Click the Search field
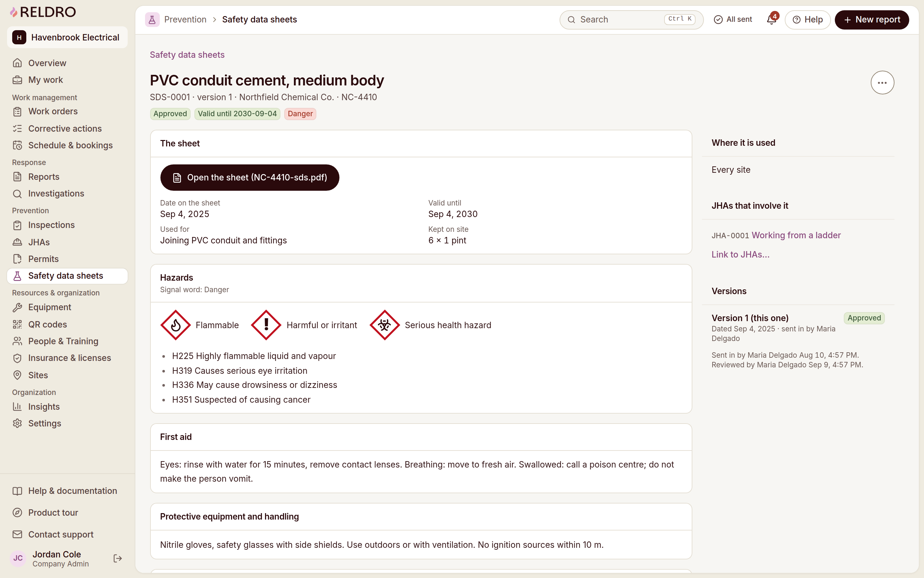 coord(631,20)
